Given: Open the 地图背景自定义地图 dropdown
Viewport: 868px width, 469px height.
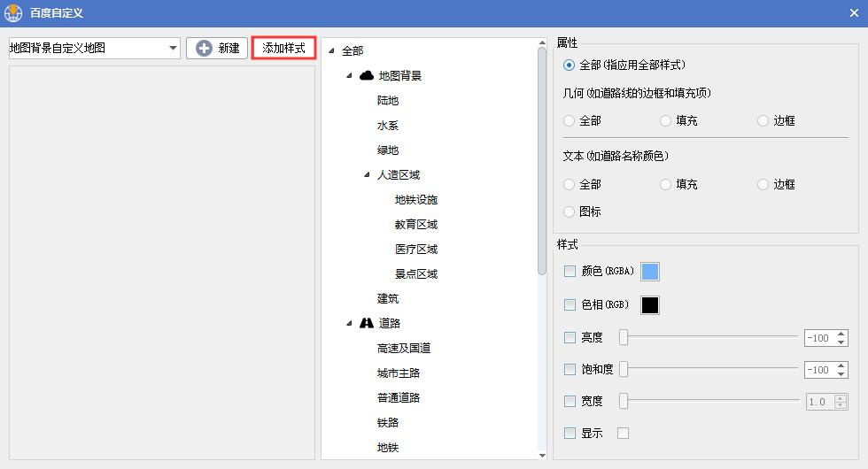Looking at the screenshot, I should click(173, 48).
